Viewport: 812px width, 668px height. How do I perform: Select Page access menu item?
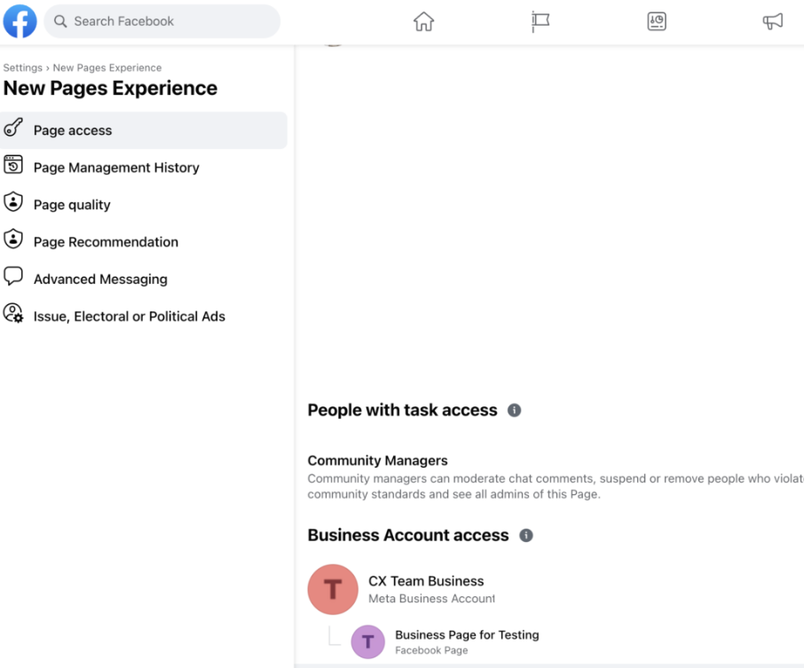pos(144,130)
